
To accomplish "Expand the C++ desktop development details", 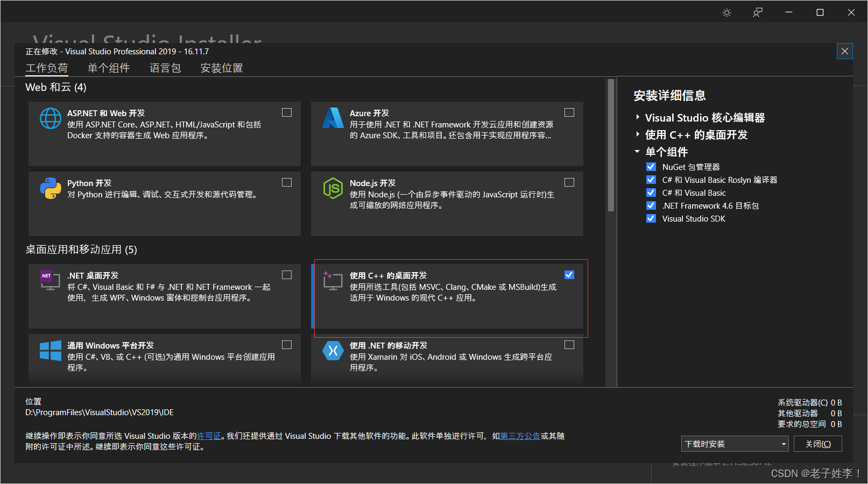I will tap(638, 134).
